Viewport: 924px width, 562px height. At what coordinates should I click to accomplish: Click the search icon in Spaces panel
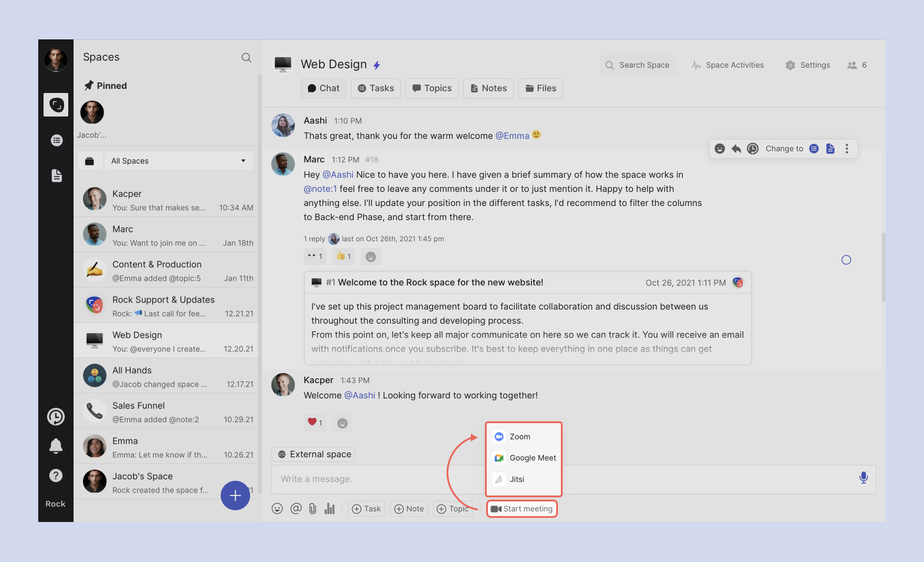point(246,58)
